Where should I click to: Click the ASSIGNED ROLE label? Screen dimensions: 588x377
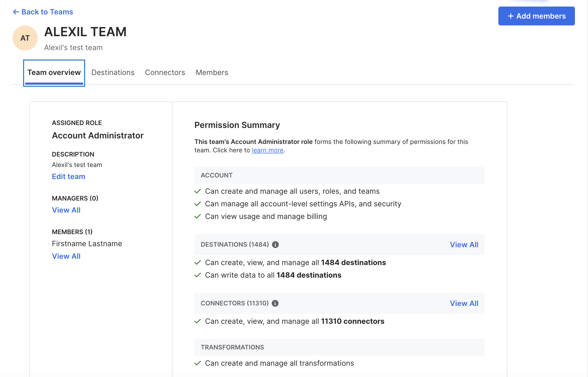77,123
